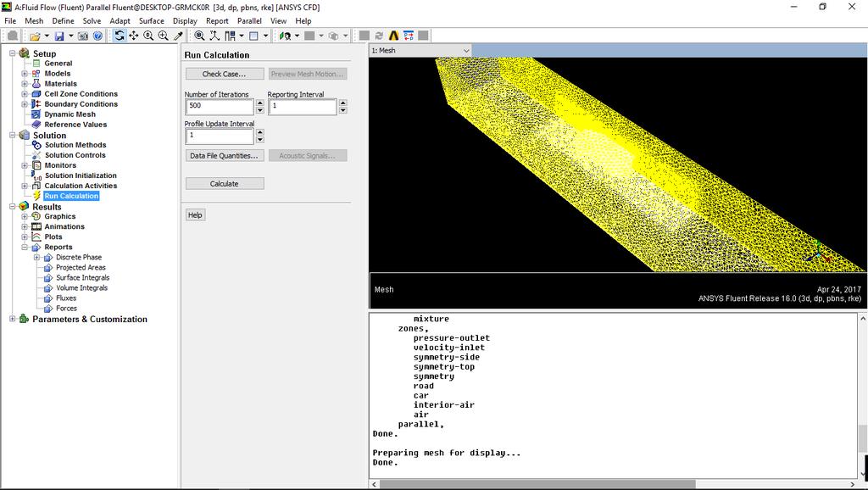
Task: Click the grey refresh arrows toolbar icon
Action: pos(379,36)
